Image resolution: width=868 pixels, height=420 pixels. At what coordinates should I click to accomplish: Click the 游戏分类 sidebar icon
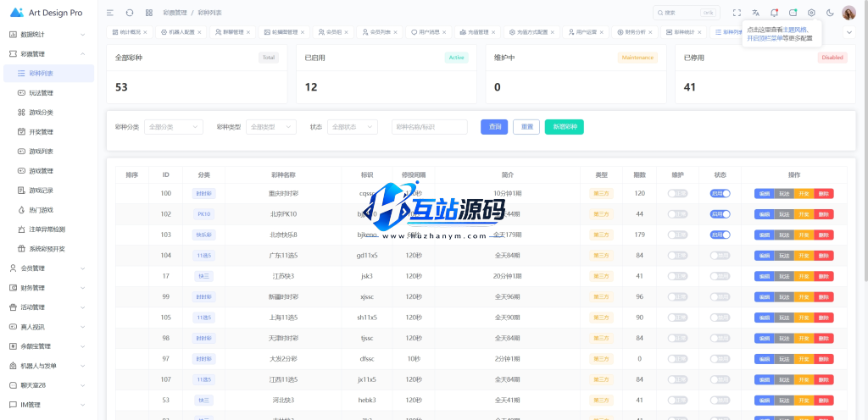21,112
